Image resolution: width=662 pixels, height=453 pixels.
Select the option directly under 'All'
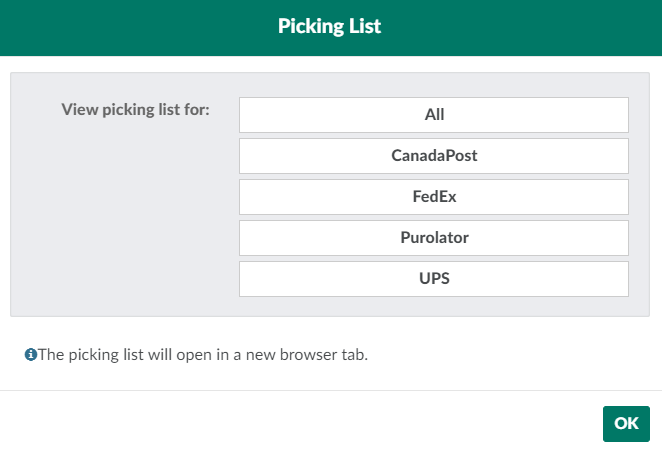pos(434,156)
